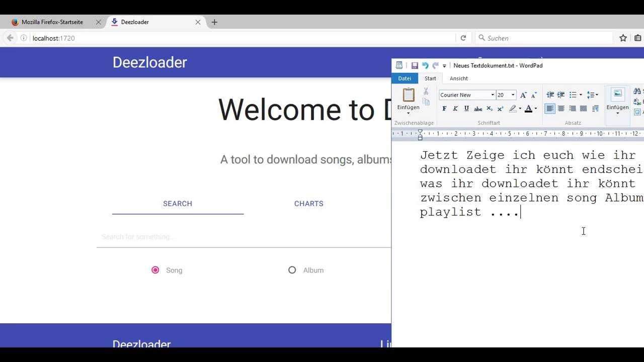Click the Suchen search box

(544, 38)
